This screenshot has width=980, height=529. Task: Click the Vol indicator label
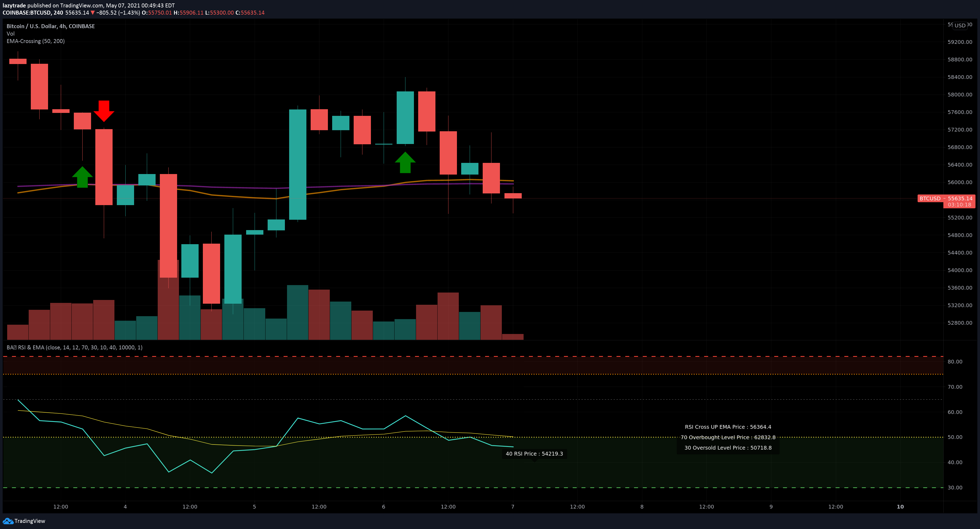pyautogui.click(x=11, y=33)
